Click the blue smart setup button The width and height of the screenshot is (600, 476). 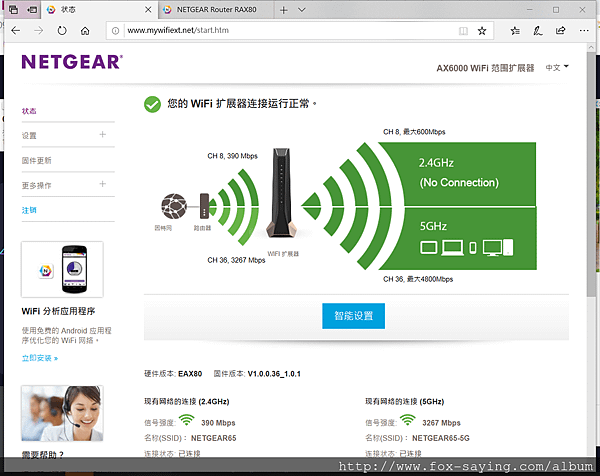[x=353, y=316]
